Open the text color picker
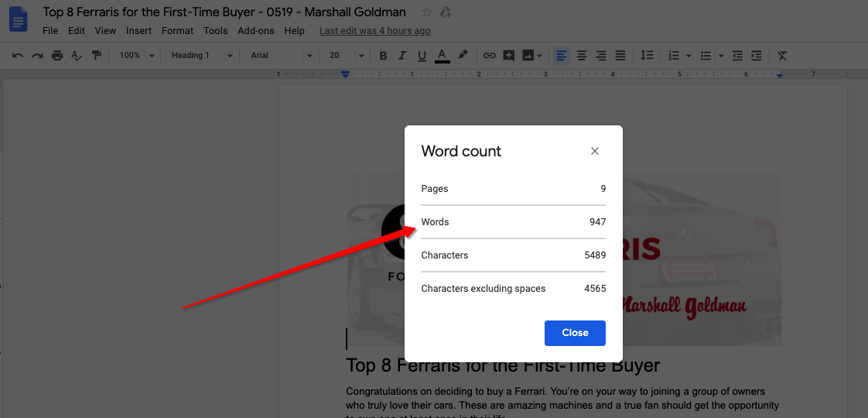This screenshot has width=868, height=418. (442, 56)
